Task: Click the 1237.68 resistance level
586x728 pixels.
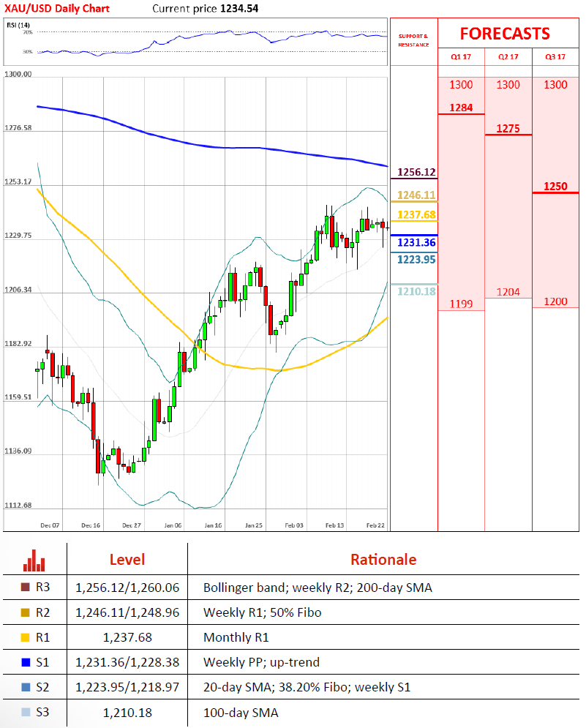Action: tap(416, 214)
